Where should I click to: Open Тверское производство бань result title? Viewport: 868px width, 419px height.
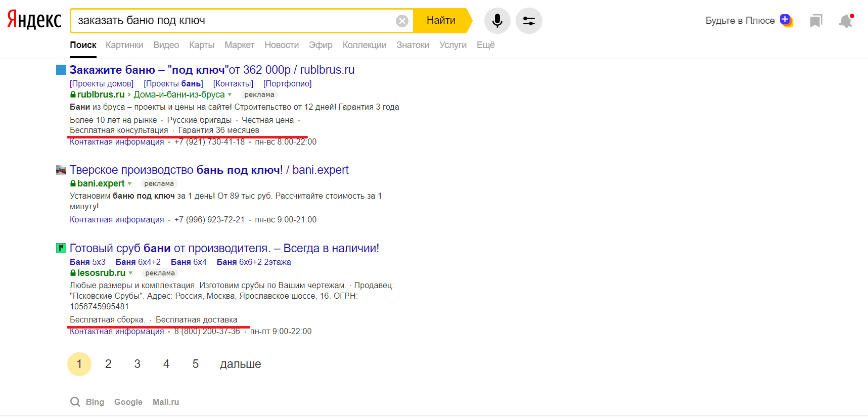(209, 170)
